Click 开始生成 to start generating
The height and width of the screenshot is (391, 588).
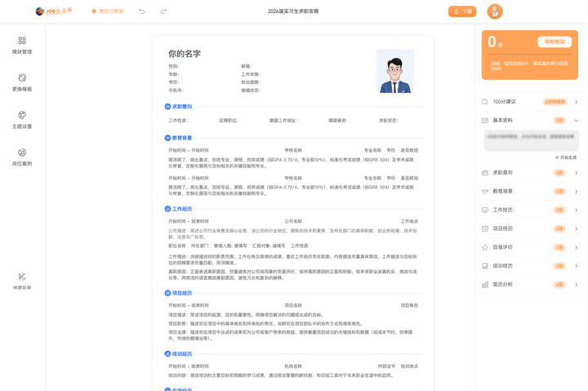[x=566, y=158]
